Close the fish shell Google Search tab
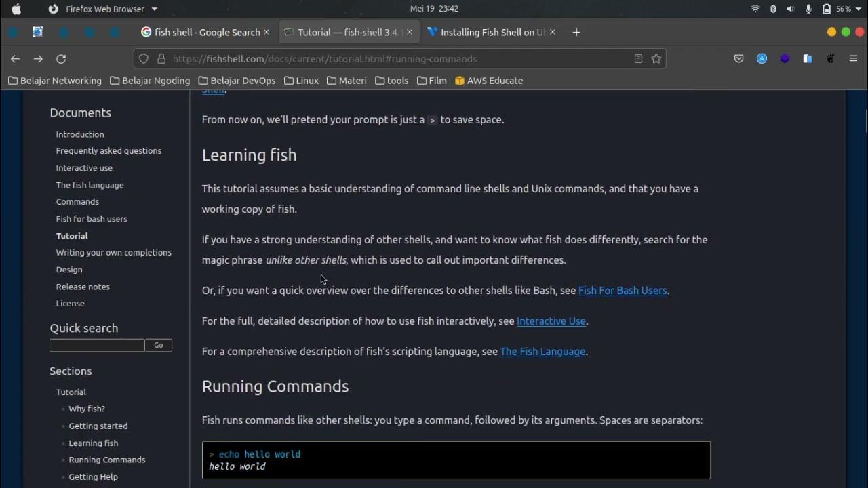Viewport: 868px width, 488px height. pyautogui.click(x=267, y=32)
